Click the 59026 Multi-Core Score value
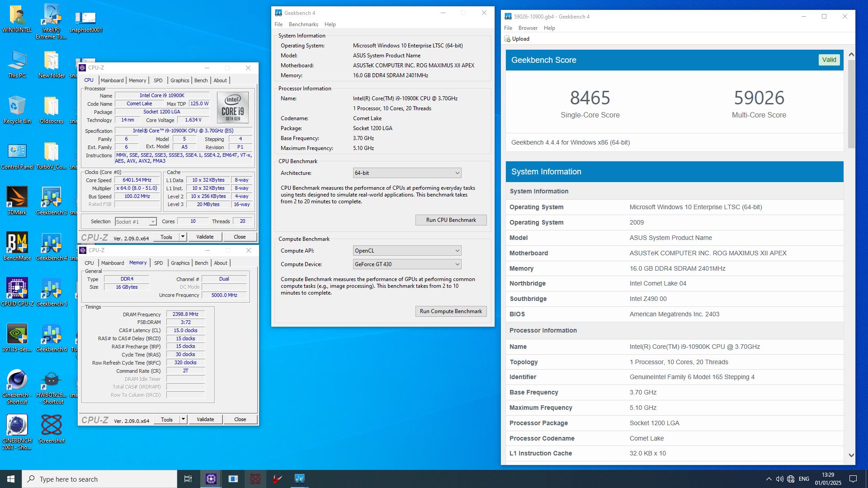 coord(759,98)
